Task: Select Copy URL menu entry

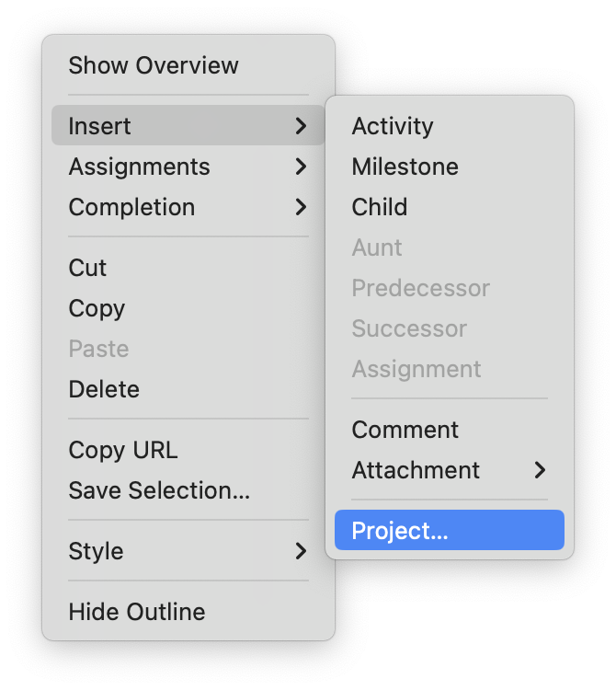Action: (x=123, y=450)
